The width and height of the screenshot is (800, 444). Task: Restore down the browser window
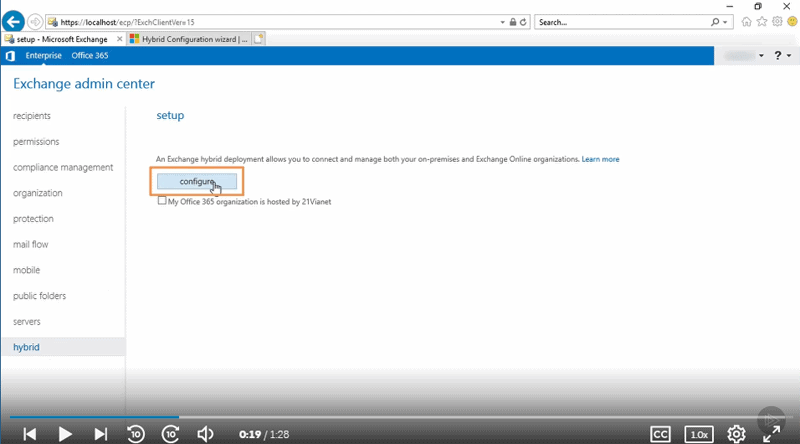click(x=758, y=6)
